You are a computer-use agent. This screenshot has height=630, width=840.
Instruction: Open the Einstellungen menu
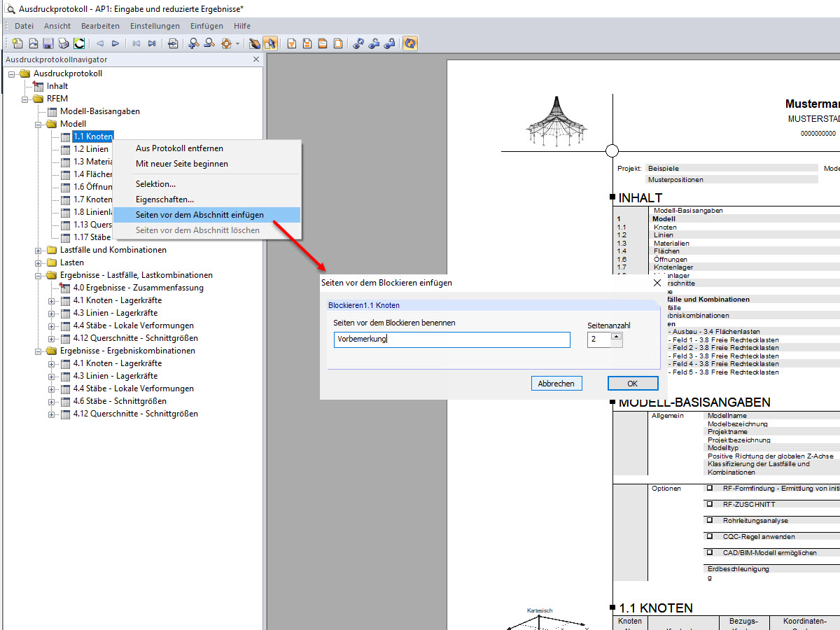click(x=155, y=26)
